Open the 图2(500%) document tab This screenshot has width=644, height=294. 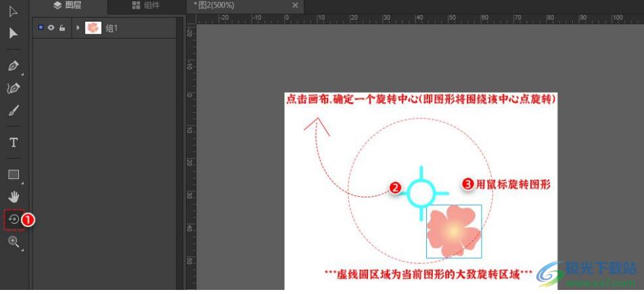(x=215, y=5)
